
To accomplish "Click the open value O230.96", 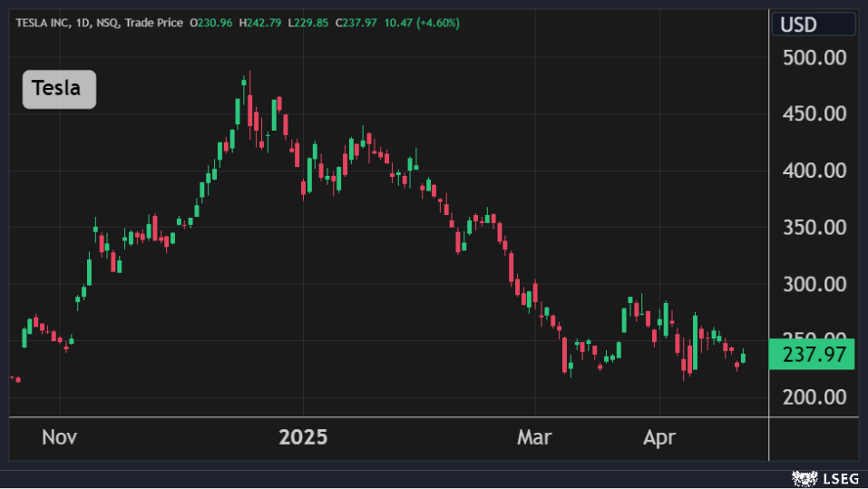I will [212, 23].
